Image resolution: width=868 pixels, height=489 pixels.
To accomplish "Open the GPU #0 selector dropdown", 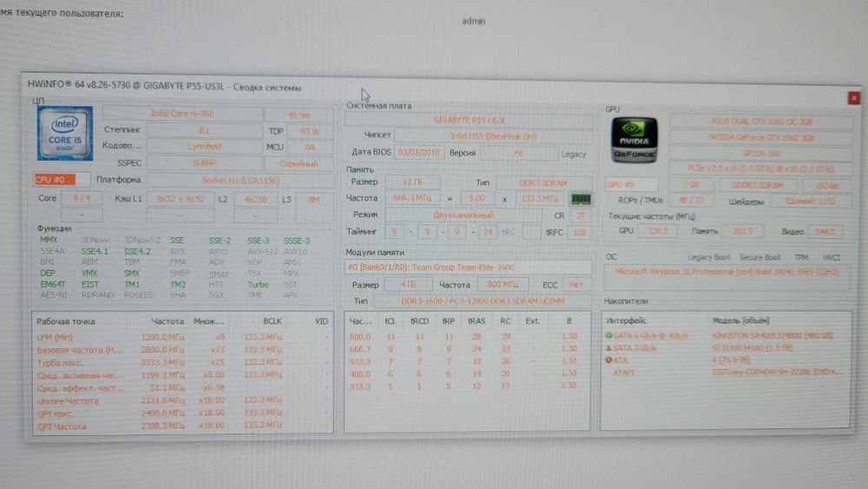I will pyautogui.click(x=632, y=184).
